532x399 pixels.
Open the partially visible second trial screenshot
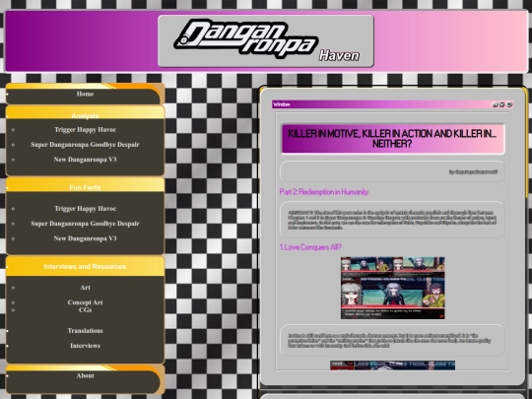[392, 366]
